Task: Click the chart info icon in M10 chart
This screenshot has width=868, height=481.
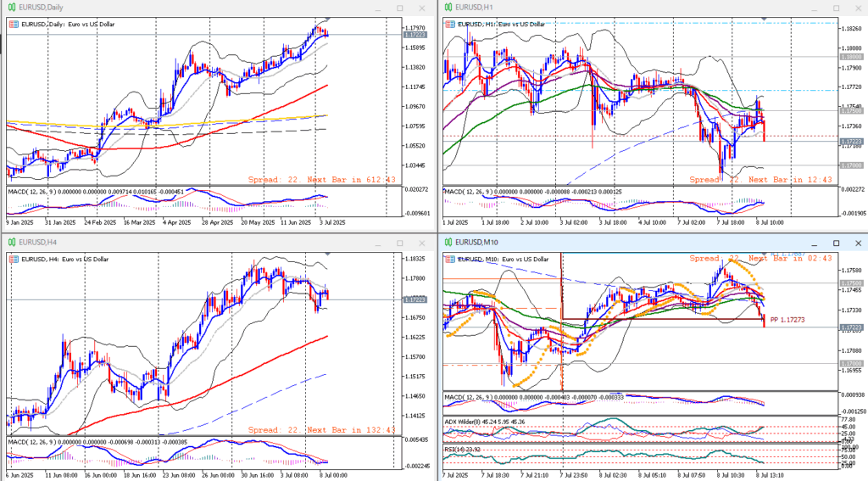Action: pos(451,260)
